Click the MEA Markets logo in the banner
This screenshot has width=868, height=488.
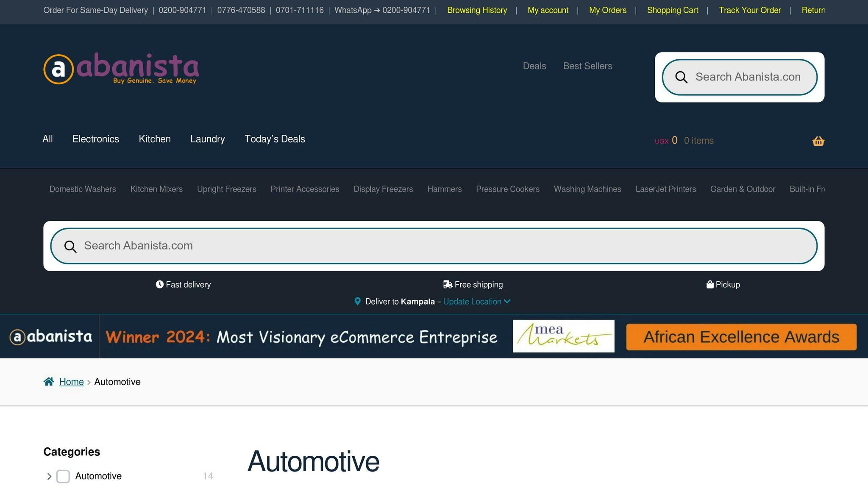(563, 336)
